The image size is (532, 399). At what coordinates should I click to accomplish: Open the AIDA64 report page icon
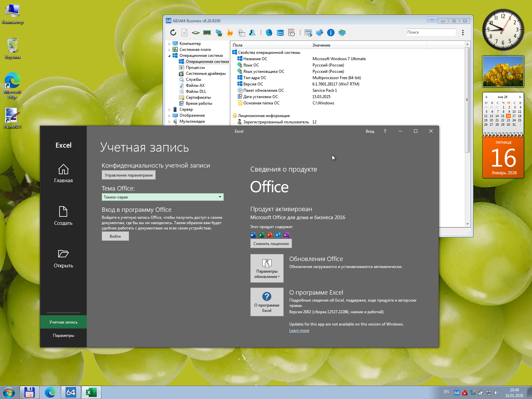[185, 33]
